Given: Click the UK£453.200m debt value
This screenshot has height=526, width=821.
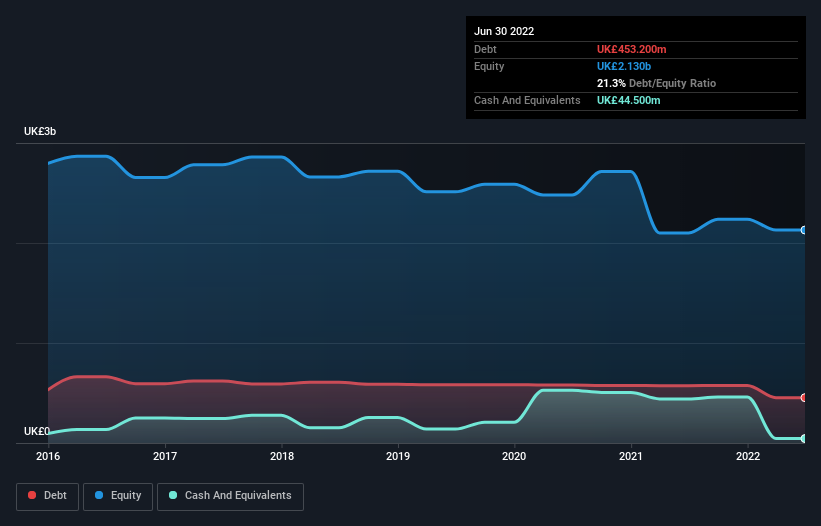Looking at the screenshot, I should pos(631,49).
